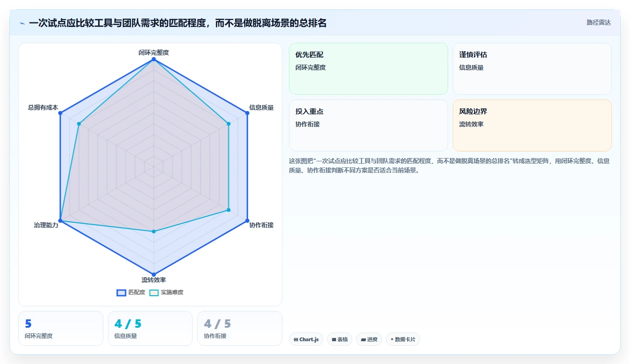Click the page title about 试点 and 匹配程度
The image size is (630, 364).
pos(178,23)
